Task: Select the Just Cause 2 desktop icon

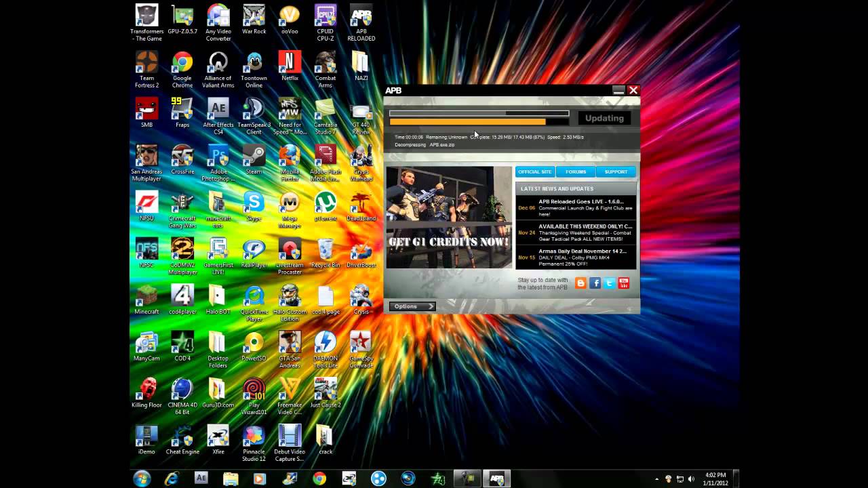Action: (325, 394)
